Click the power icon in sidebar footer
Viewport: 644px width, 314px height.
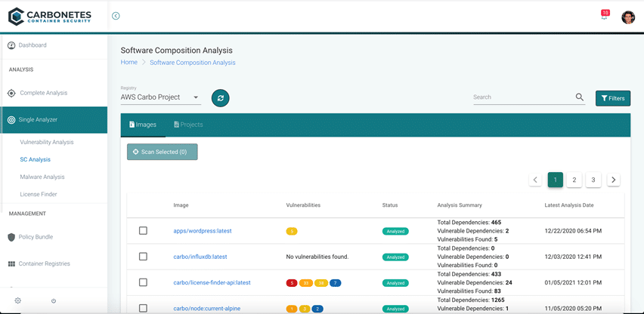[x=54, y=300]
